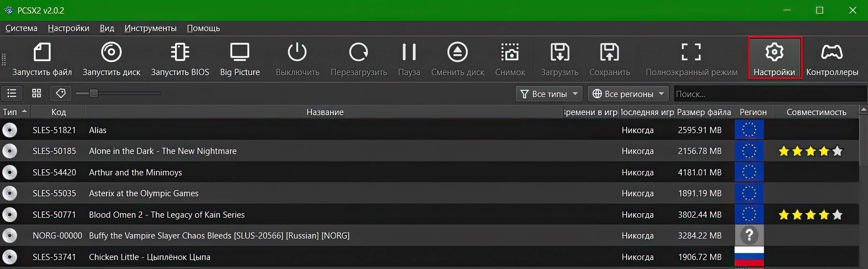Click the Поиск search field

[x=768, y=94]
